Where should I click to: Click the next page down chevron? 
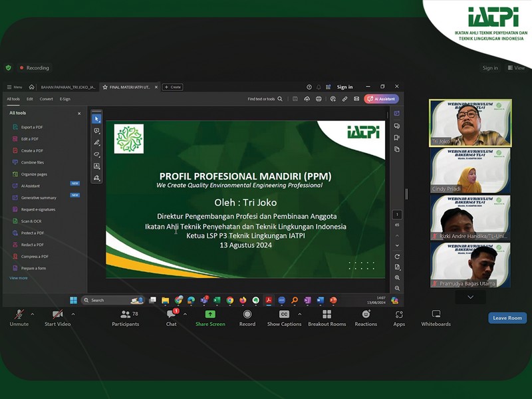point(397,245)
